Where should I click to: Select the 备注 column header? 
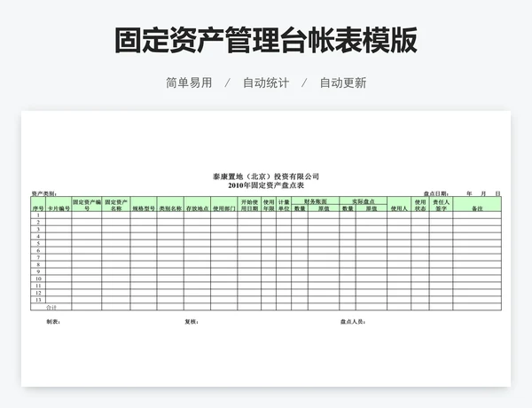click(x=477, y=204)
